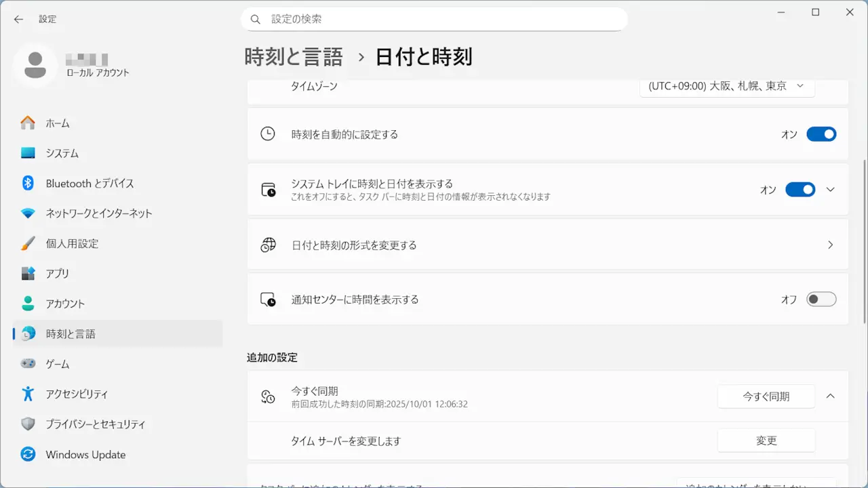Expand システム トレイ setting chevron

831,190
